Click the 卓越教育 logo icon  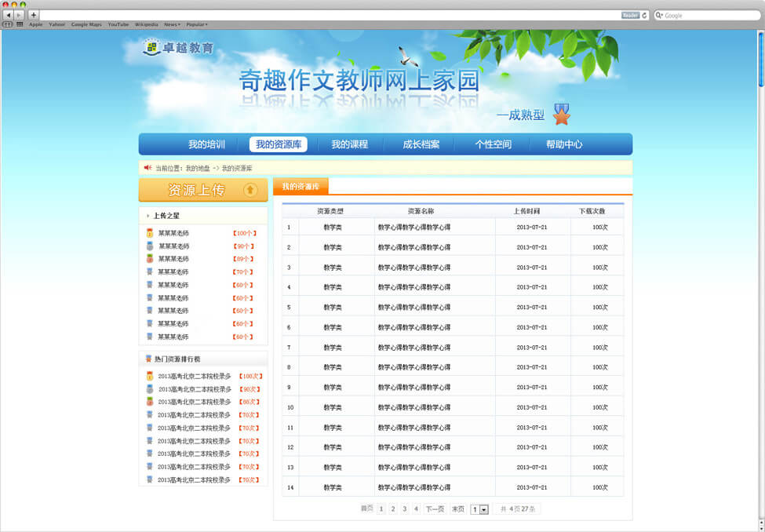(x=151, y=48)
